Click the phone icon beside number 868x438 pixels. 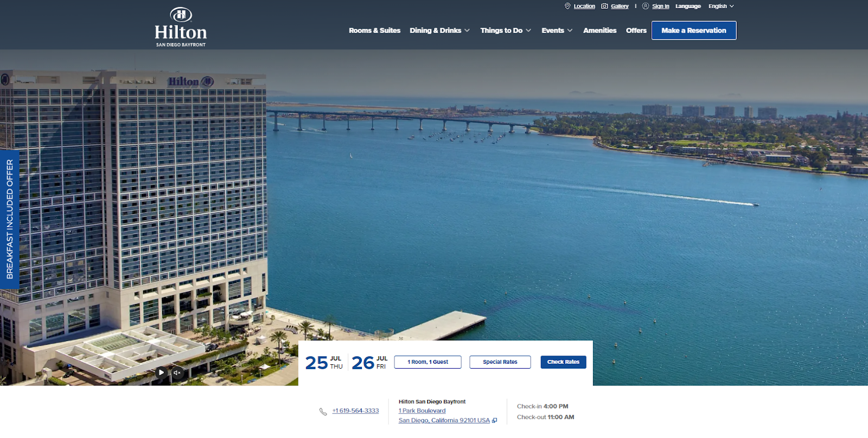pos(323,411)
